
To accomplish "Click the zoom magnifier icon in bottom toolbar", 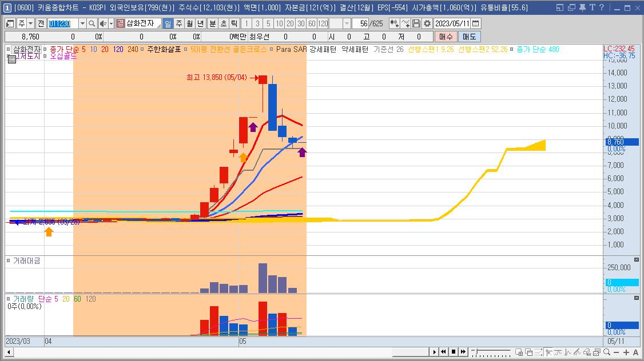I will coord(607,352).
